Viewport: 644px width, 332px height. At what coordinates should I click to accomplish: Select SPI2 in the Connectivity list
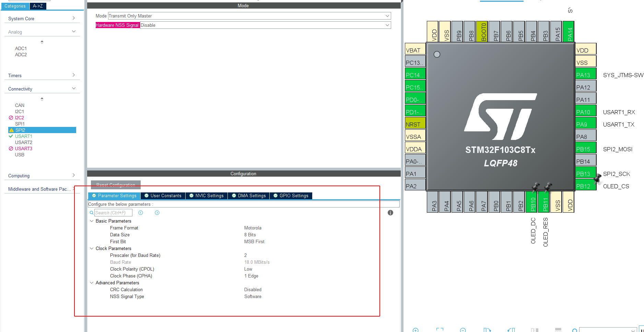point(42,130)
